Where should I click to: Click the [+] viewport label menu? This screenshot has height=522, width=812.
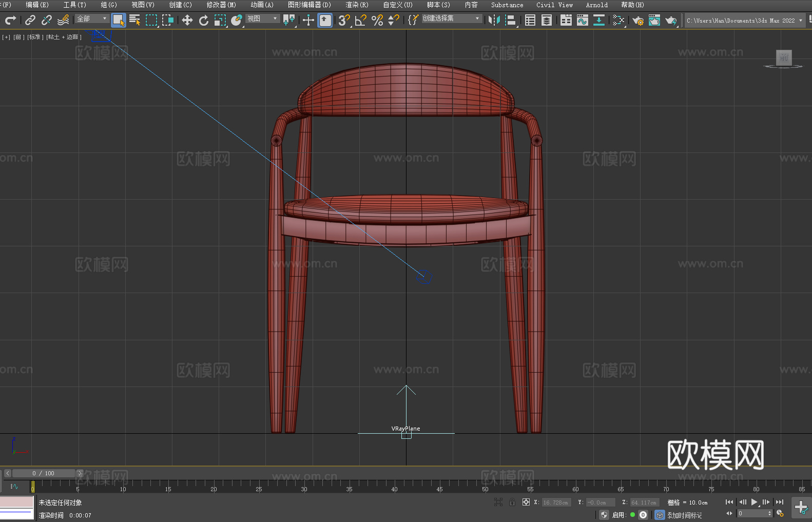tap(6, 37)
